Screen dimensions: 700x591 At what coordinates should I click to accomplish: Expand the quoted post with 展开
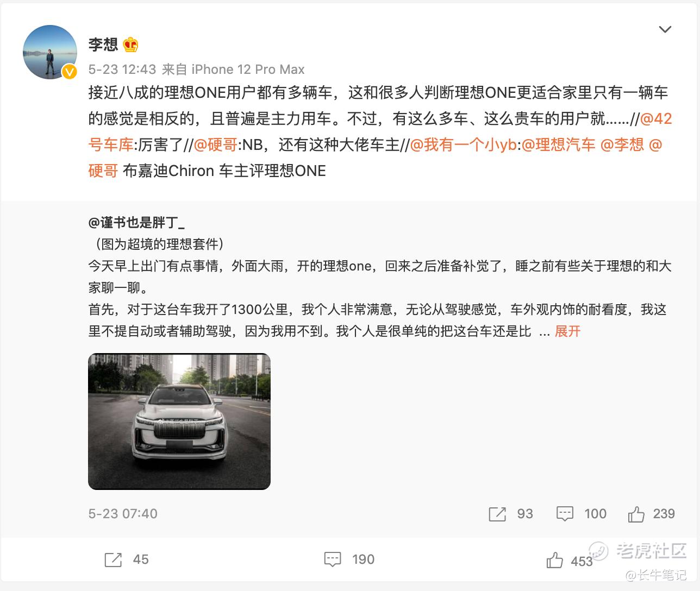567,331
